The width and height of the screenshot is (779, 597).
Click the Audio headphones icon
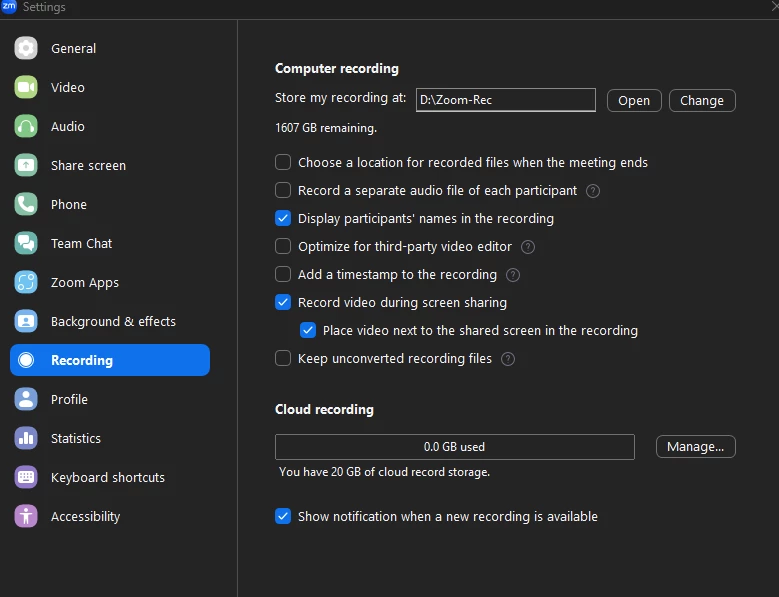26,126
